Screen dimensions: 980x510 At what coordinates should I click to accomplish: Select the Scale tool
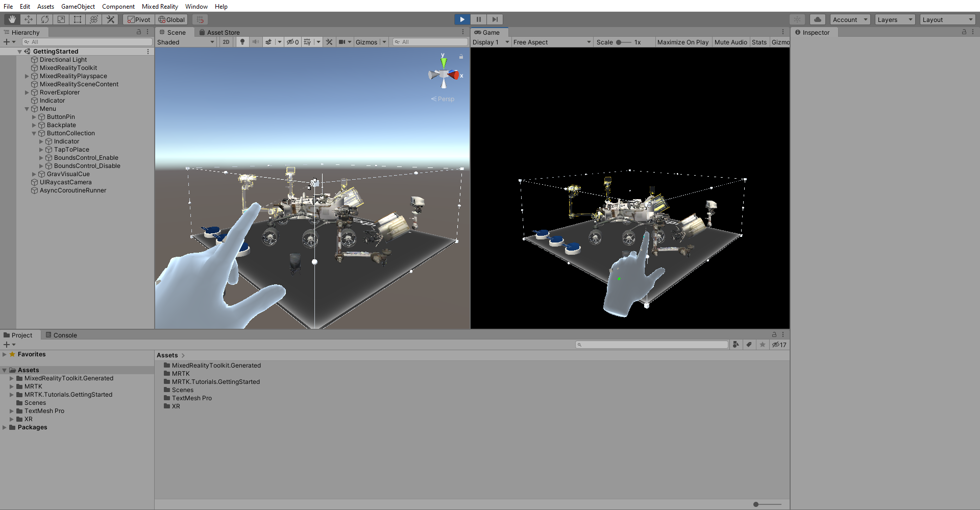(x=61, y=19)
